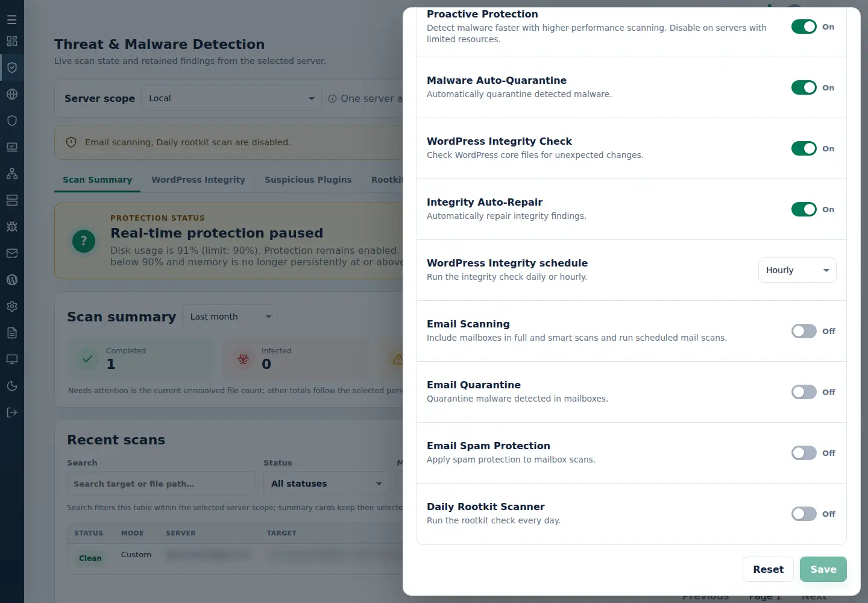Click the TARGET column header
868x603 pixels.
(281, 533)
